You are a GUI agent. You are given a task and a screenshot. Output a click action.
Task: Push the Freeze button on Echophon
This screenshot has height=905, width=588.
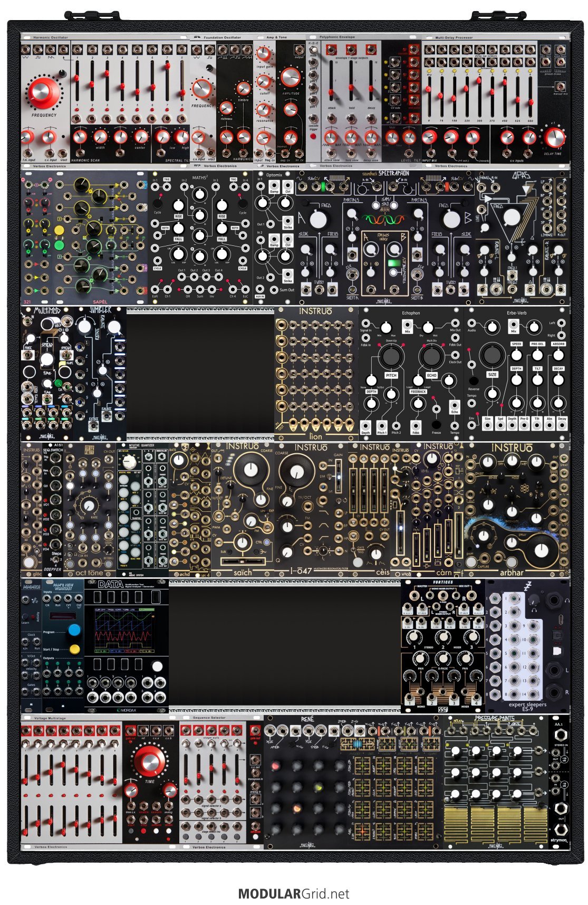pos(436,424)
